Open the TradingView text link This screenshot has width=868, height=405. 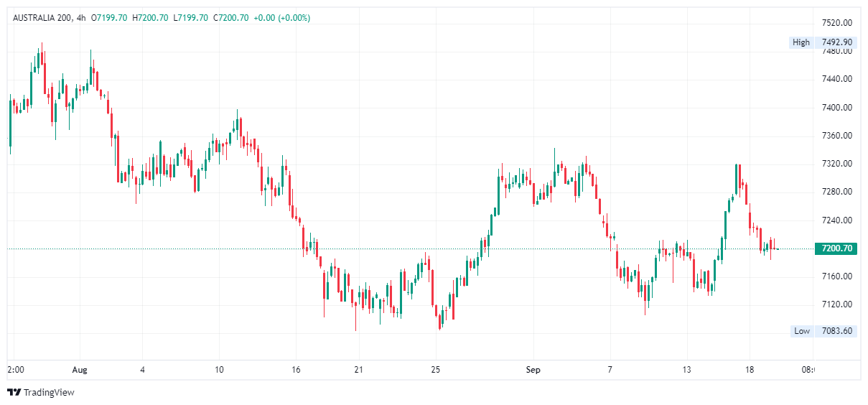[x=49, y=392]
